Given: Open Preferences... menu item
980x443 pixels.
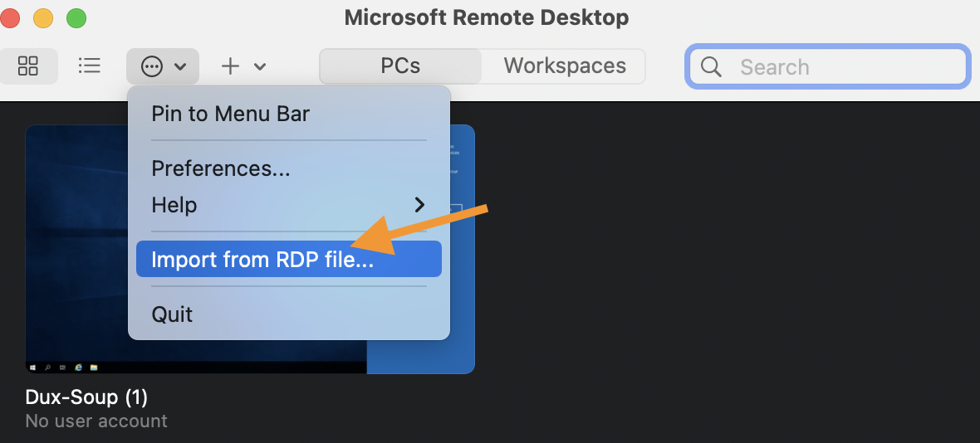Looking at the screenshot, I should 289,168.
